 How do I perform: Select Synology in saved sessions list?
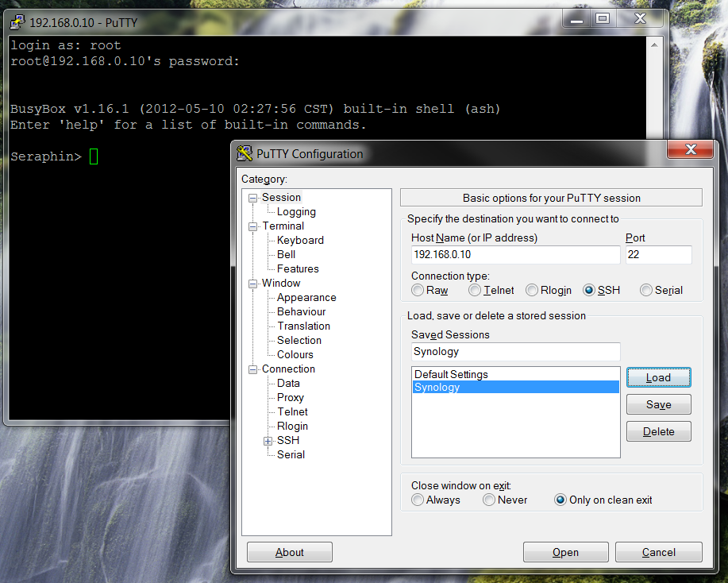[515, 387]
